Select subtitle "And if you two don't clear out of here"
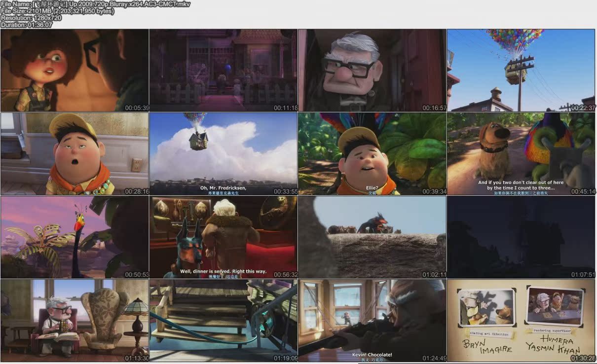 tap(521, 182)
